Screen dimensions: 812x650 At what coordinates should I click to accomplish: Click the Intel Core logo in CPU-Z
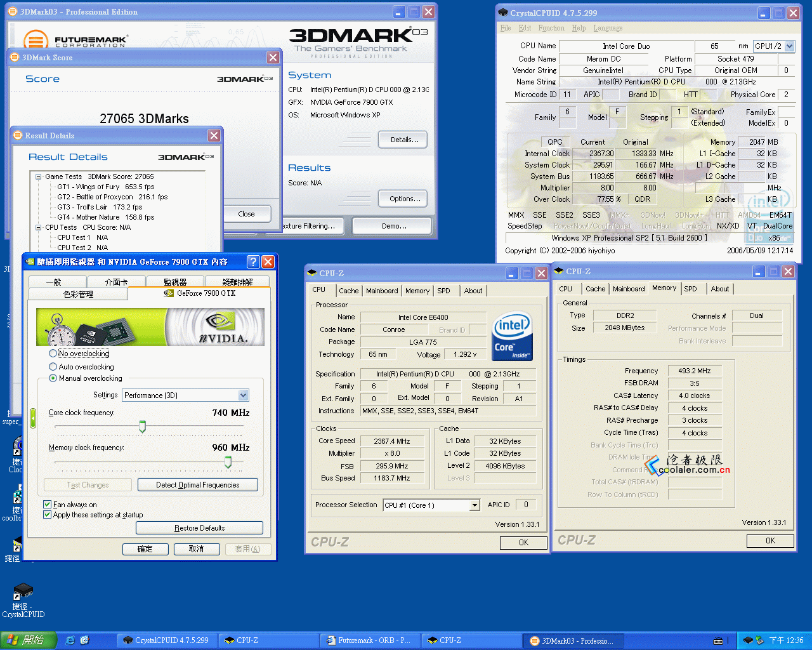coord(511,336)
